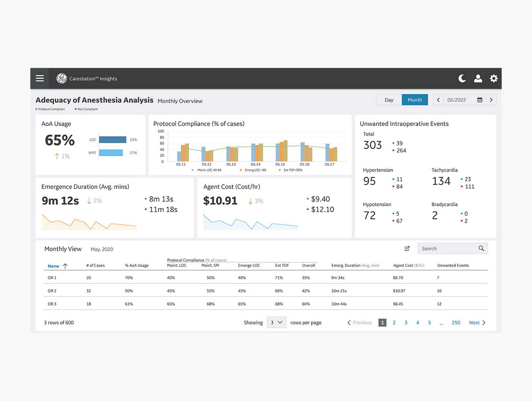Toggle dark mode with moon icon
Image resolution: width=532 pixels, height=401 pixels.
(x=462, y=78)
